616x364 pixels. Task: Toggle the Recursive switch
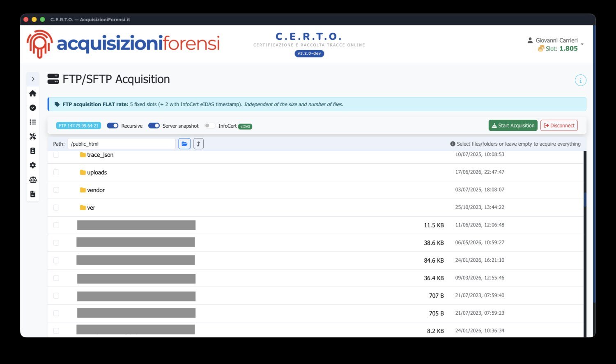tap(113, 126)
